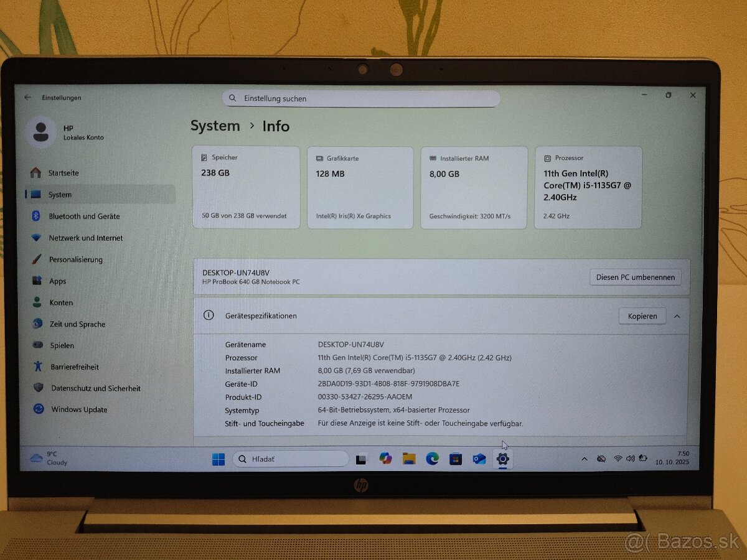Select the Prozessor info card

[588, 187]
